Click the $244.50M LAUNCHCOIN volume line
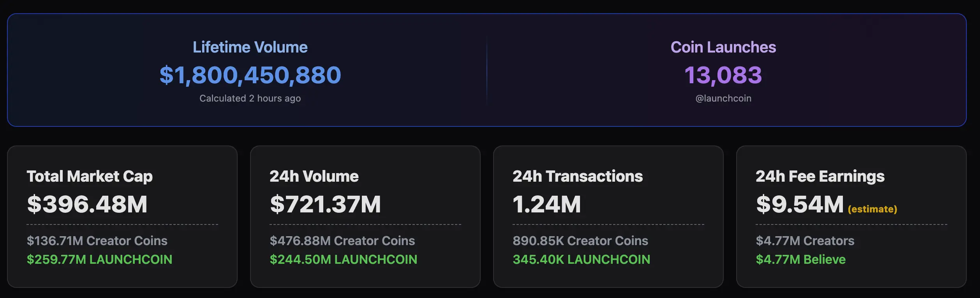 coord(344,259)
